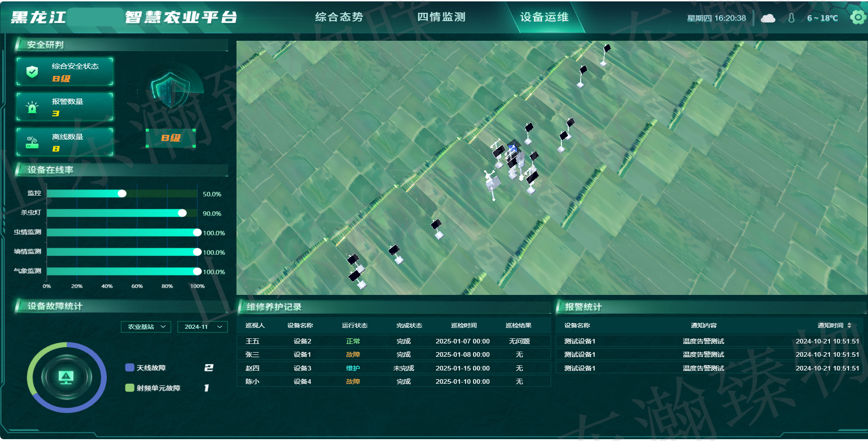The width and height of the screenshot is (868, 441).
Task: Toggle 天线故障 legend item
Action: coord(146,368)
